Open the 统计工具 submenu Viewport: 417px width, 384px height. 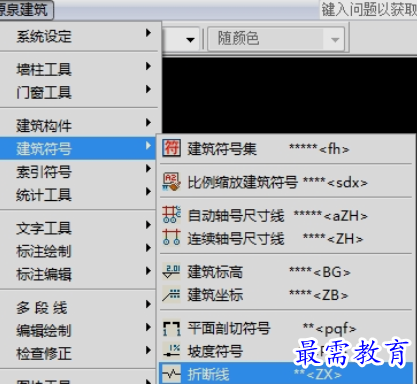click(79, 195)
